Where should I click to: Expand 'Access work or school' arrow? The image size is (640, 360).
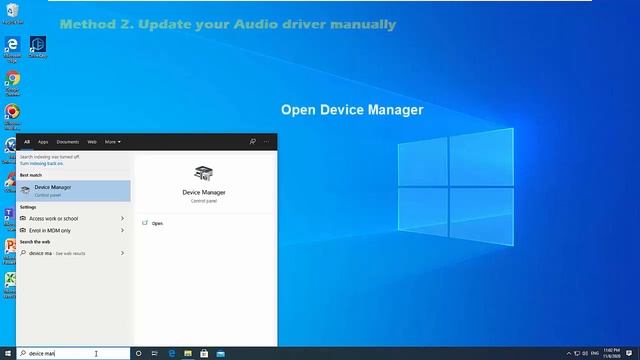pyautogui.click(x=122, y=219)
